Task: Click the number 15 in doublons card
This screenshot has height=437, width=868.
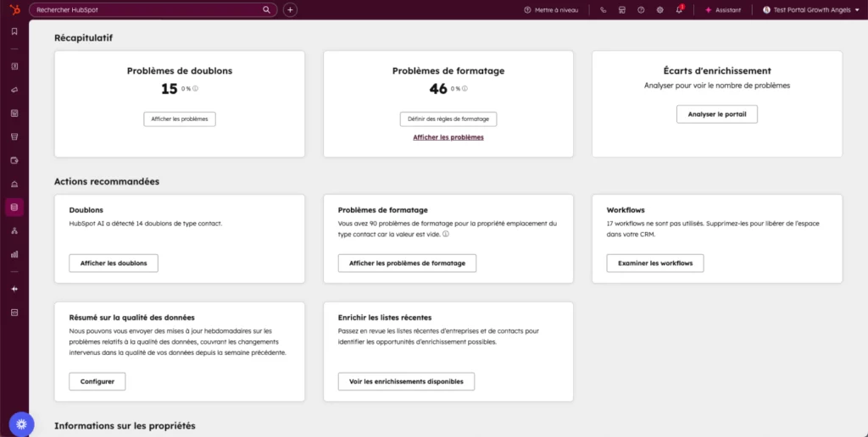Action: [x=169, y=89]
